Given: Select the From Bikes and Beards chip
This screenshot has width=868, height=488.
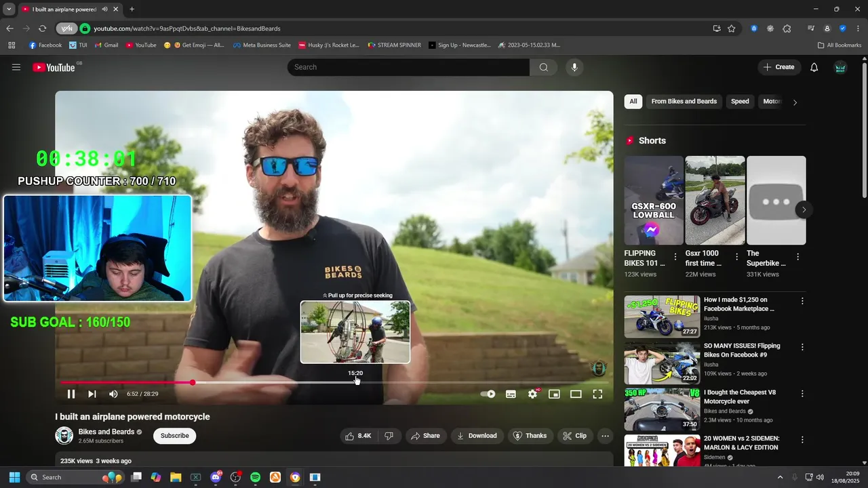Looking at the screenshot, I should click(x=684, y=102).
